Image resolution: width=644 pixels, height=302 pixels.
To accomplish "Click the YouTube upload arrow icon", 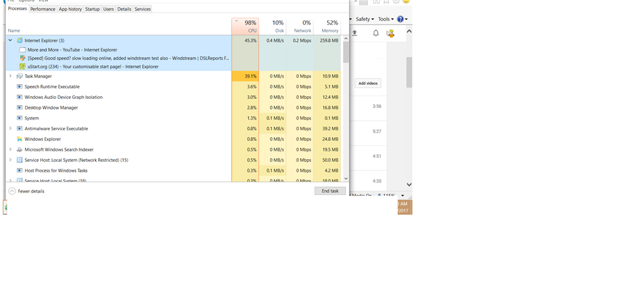I will (355, 33).
